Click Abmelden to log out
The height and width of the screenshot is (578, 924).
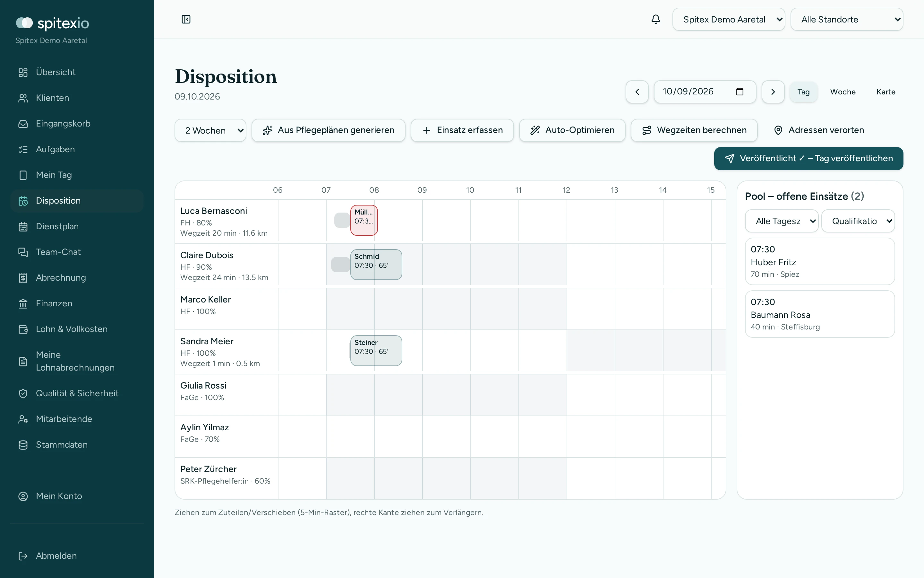point(77,556)
